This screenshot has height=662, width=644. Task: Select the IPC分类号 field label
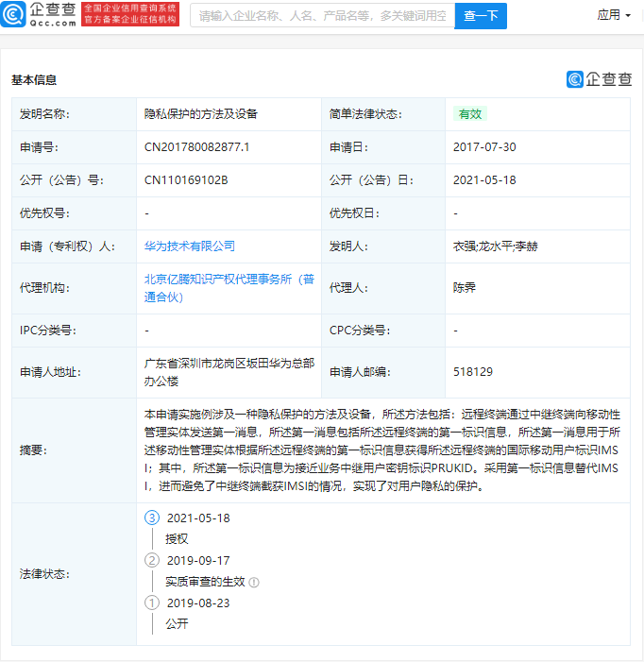pyautogui.click(x=48, y=331)
